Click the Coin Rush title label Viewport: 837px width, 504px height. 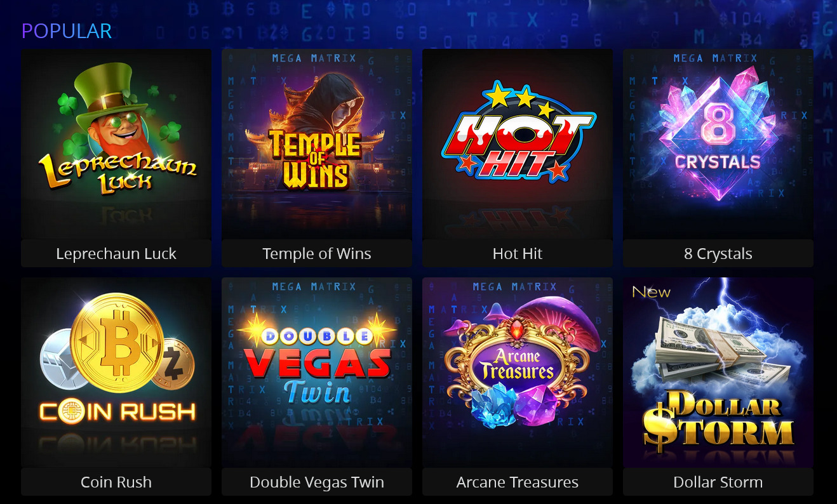(x=116, y=482)
